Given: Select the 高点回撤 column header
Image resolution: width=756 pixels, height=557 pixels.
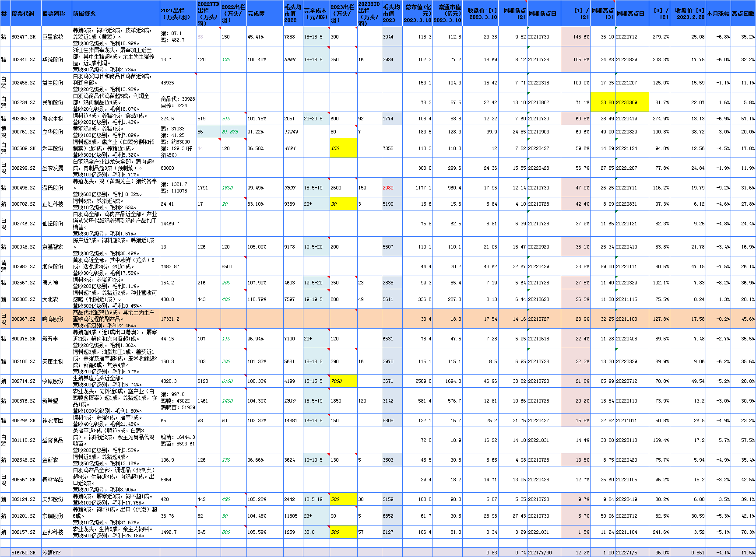Looking at the screenshot, I should (743, 14).
